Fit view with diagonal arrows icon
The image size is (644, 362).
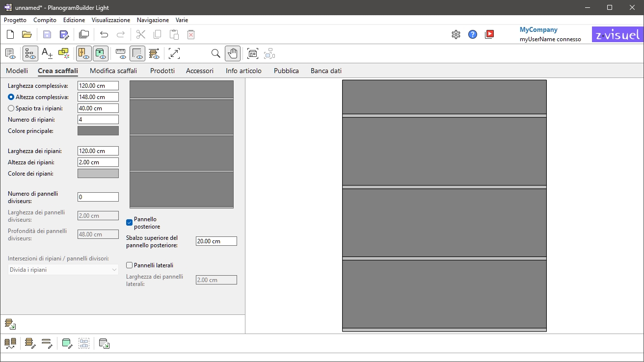(174, 53)
